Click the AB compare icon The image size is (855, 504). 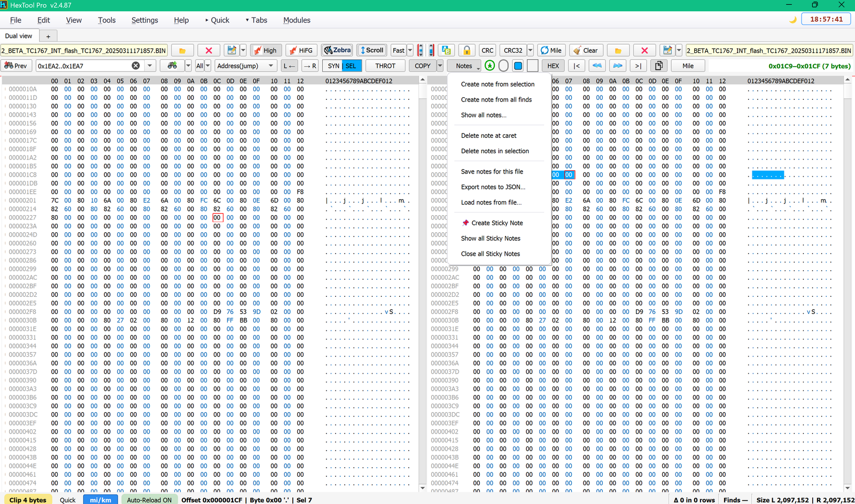(x=446, y=50)
